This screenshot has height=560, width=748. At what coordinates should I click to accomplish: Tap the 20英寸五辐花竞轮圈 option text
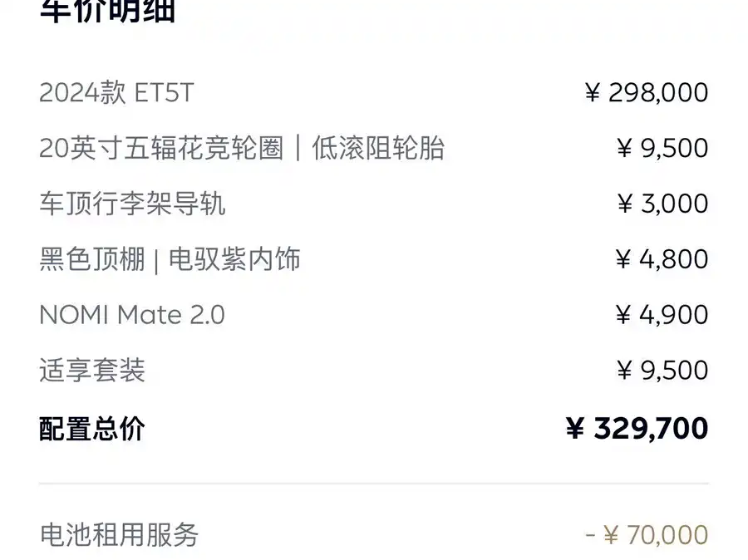click(161, 149)
